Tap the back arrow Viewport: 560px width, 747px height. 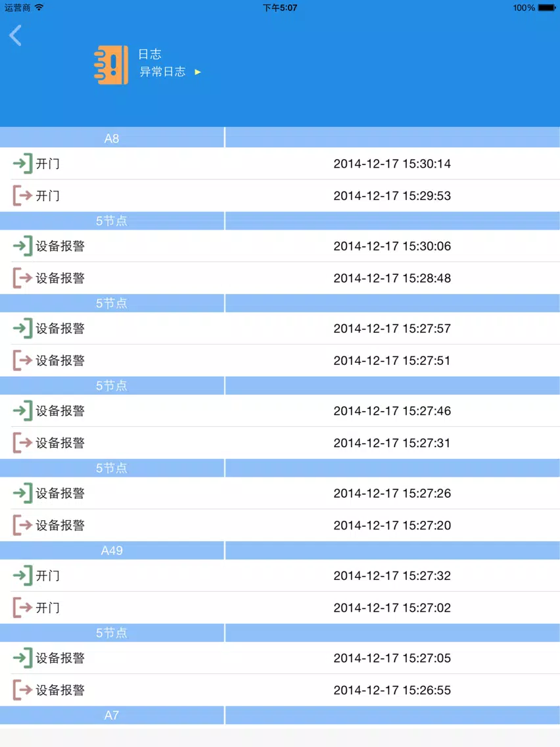pyautogui.click(x=15, y=36)
